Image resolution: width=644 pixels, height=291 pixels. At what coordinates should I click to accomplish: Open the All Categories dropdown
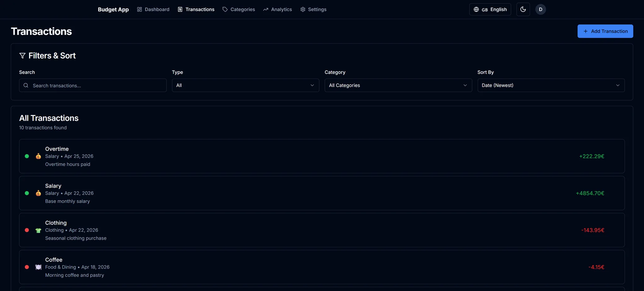[398, 85]
